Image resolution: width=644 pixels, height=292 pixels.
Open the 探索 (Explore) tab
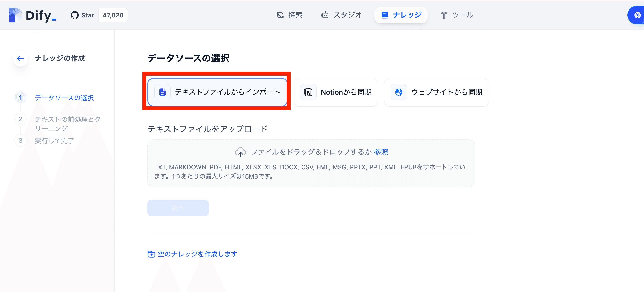pos(290,15)
